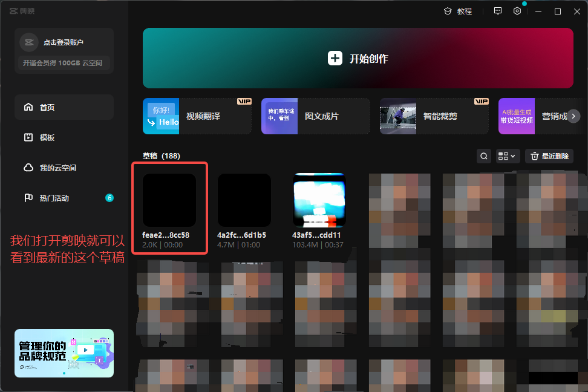The width and height of the screenshot is (588, 392).
Task: Click the 热门活动 badge showing 6
Action: (x=109, y=198)
